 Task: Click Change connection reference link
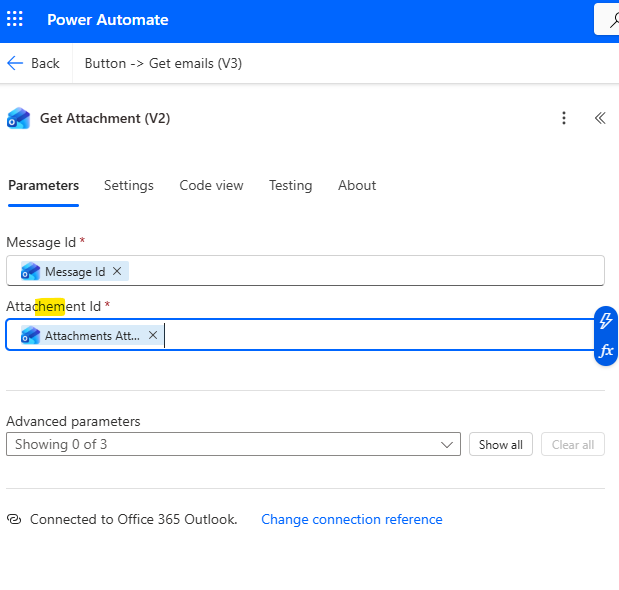click(x=352, y=519)
